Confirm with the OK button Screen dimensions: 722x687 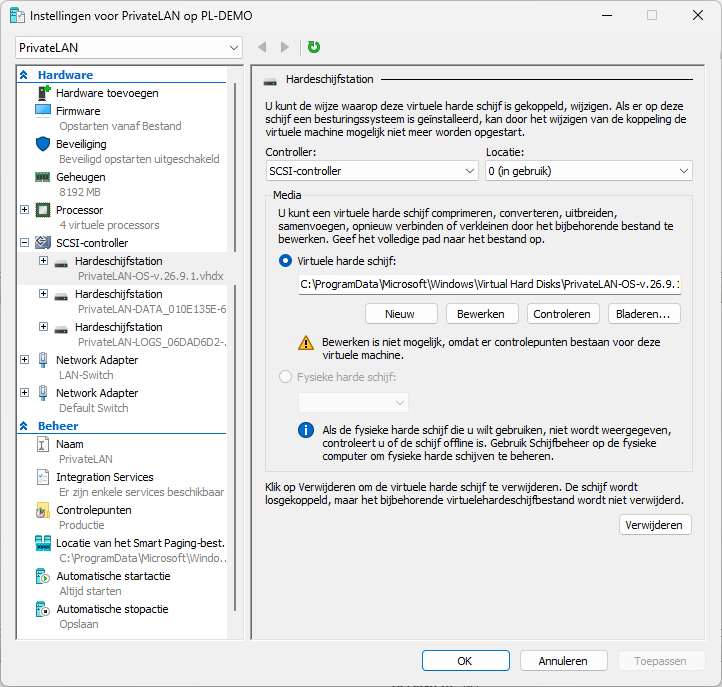click(465, 661)
